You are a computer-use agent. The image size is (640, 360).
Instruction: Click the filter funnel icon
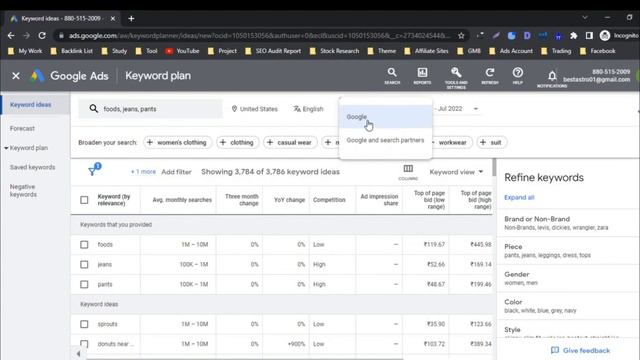tap(93, 171)
